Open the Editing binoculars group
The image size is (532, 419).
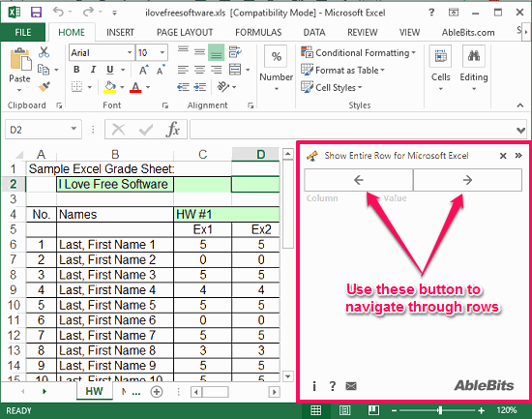click(x=474, y=68)
